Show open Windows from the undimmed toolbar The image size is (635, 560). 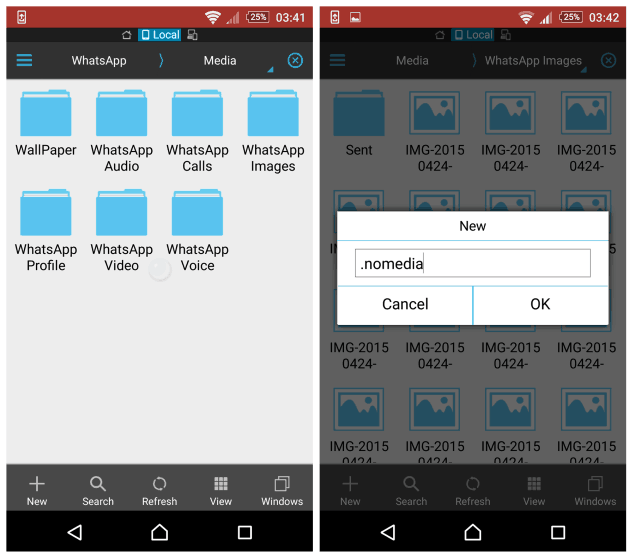pos(282,489)
